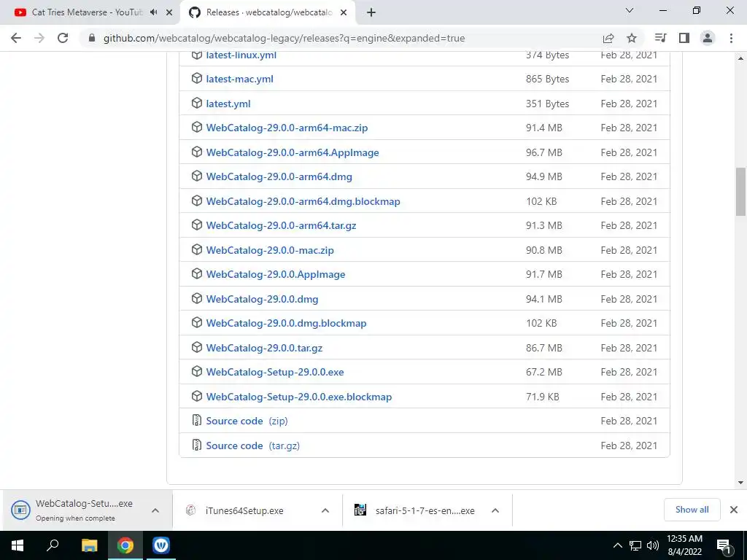
Task: Click the lock icon in address bar
Action: pyautogui.click(x=92, y=38)
